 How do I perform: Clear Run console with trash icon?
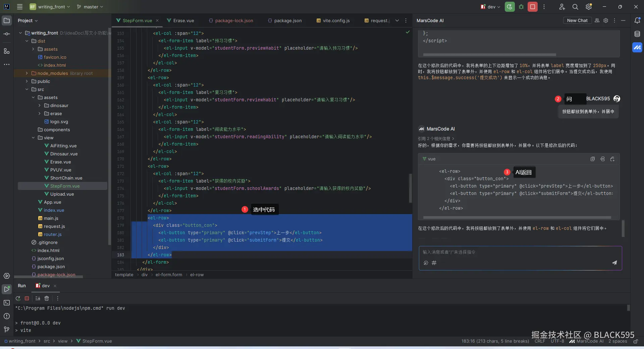point(47,298)
